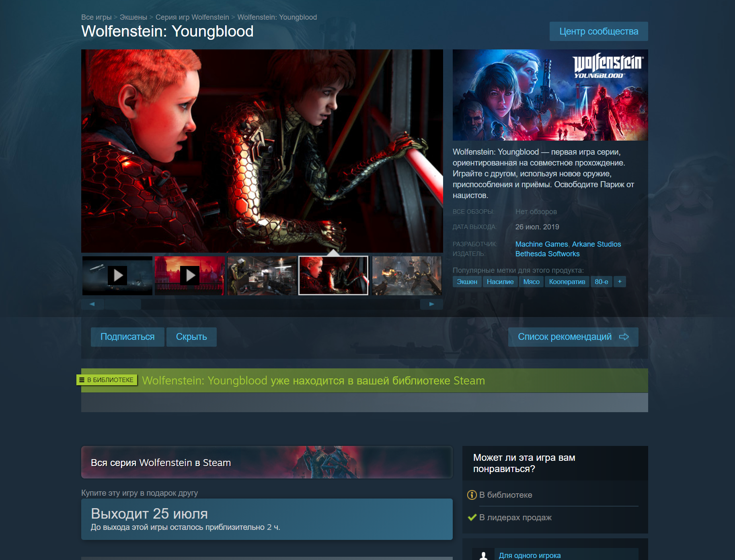
Task: Click the release date 26 июл. 2019
Action: (x=537, y=227)
